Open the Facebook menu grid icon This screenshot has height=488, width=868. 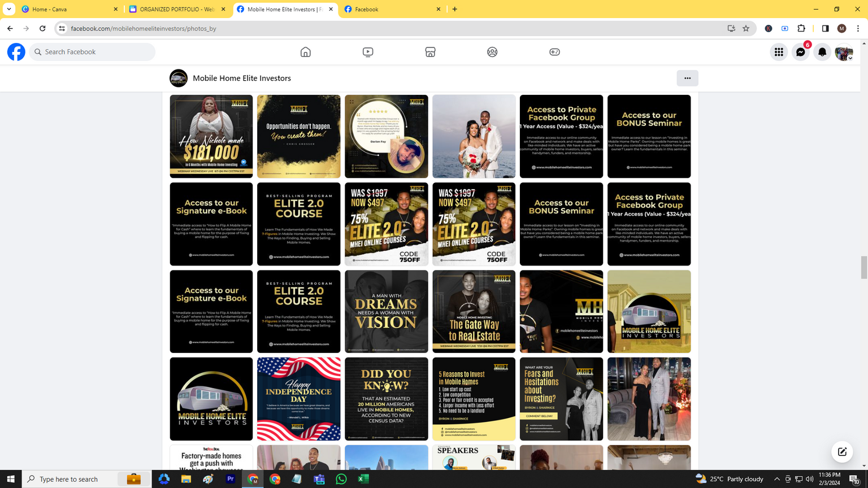point(779,52)
